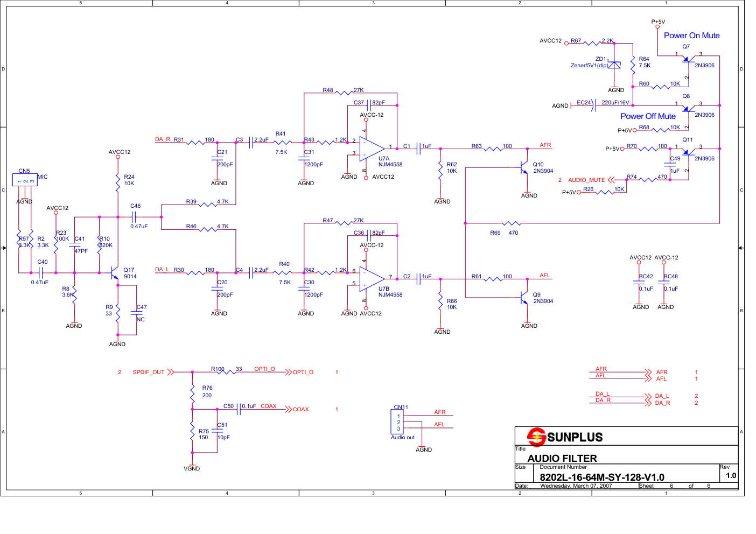This screenshot has height=534, width=756.
Task: Click the OPTI_O off-page connector arrow
Action: 288,372
